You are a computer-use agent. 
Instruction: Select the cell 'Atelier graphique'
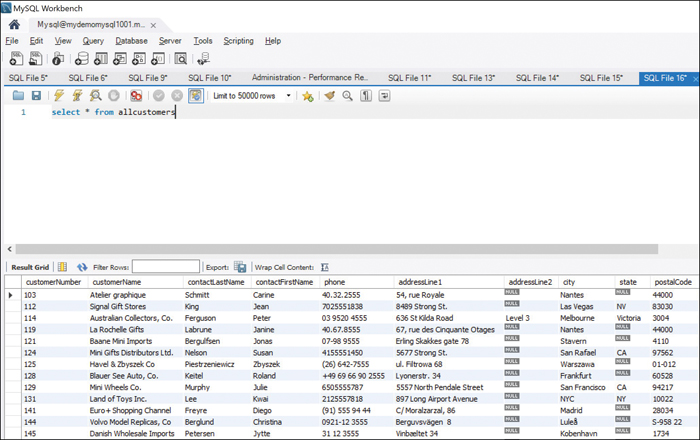coord(118,295)
